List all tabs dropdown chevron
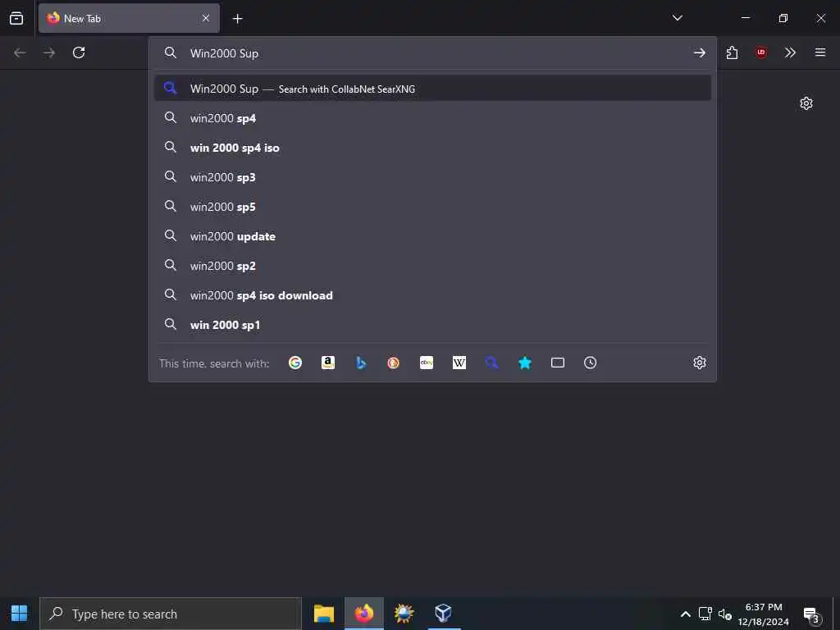The height and width of the screenshot is (630, 840). 677,18
